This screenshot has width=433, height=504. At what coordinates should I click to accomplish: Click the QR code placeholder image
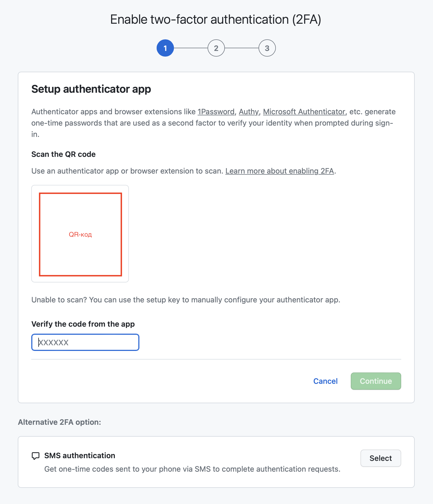80,234
